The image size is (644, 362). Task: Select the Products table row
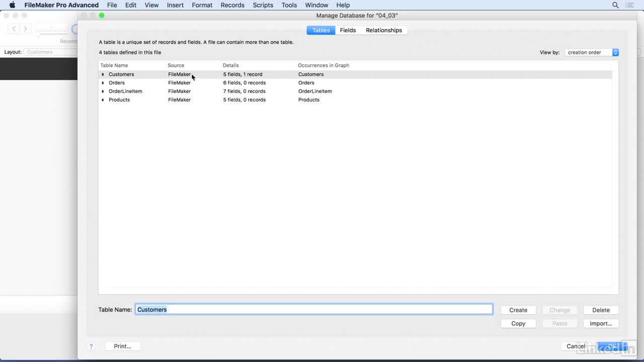[x=355, y=100]
